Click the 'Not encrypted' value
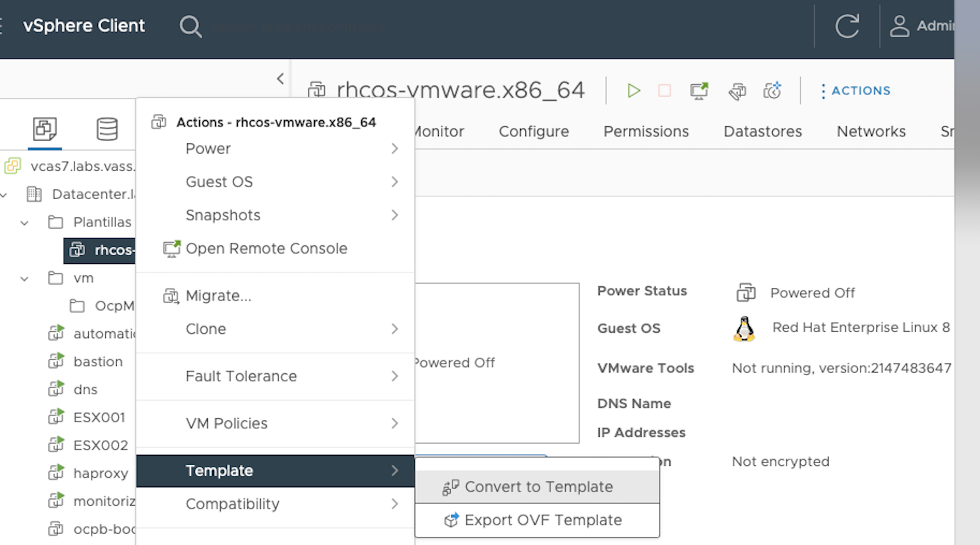Screen dimensions: 980x545 point(780,461)
